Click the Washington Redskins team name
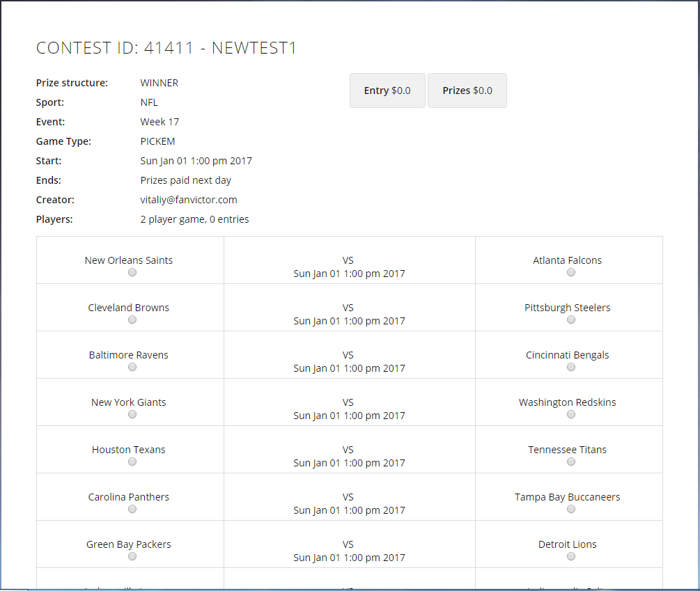This screenshot has width=700, height=591. (x=568, y=402)
